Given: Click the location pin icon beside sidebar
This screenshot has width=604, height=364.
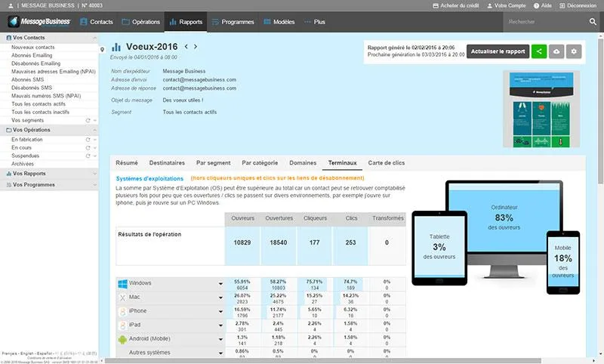Looking at the screenshot, I should (x=102, y=49).
